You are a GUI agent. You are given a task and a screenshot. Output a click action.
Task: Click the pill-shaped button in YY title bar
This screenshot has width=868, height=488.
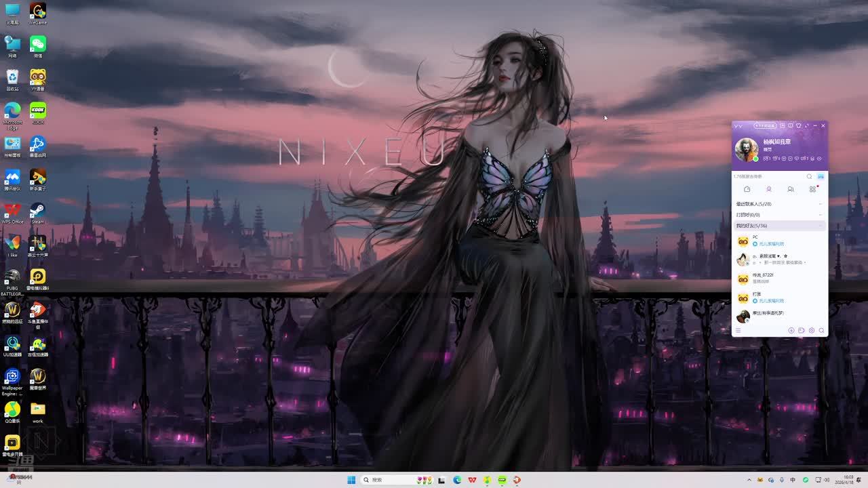point(765,125)
